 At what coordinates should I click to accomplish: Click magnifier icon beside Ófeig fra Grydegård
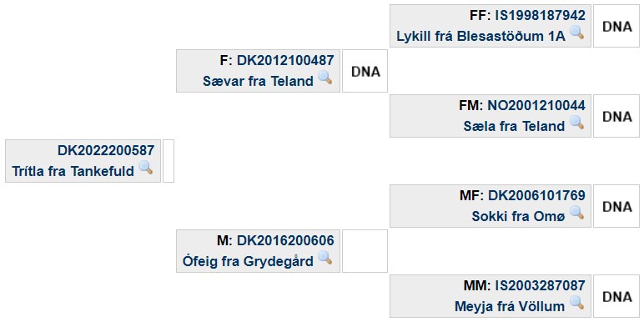tap(325, 258)
